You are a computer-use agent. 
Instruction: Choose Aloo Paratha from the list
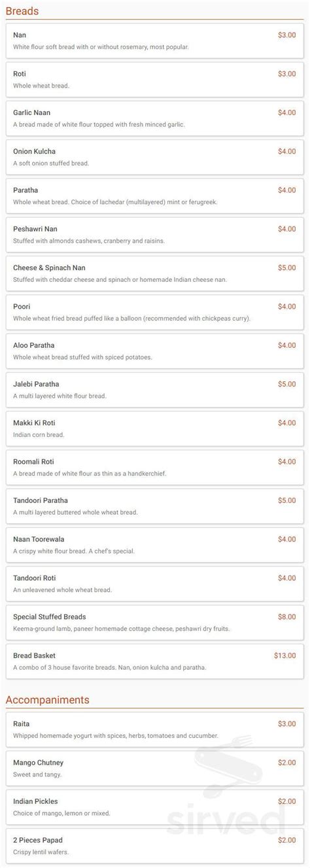coord(154,351)
